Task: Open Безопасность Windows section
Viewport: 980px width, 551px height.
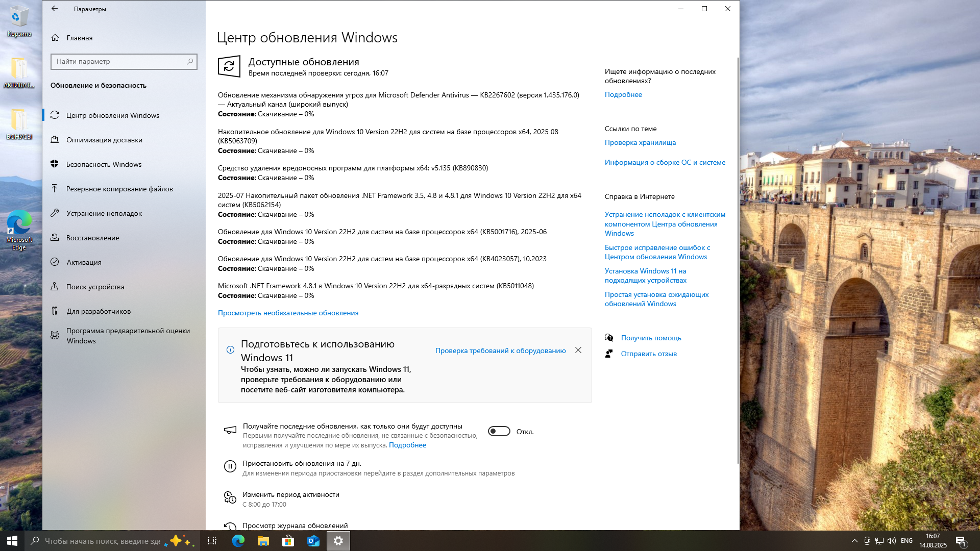Action: coord(124,164)
